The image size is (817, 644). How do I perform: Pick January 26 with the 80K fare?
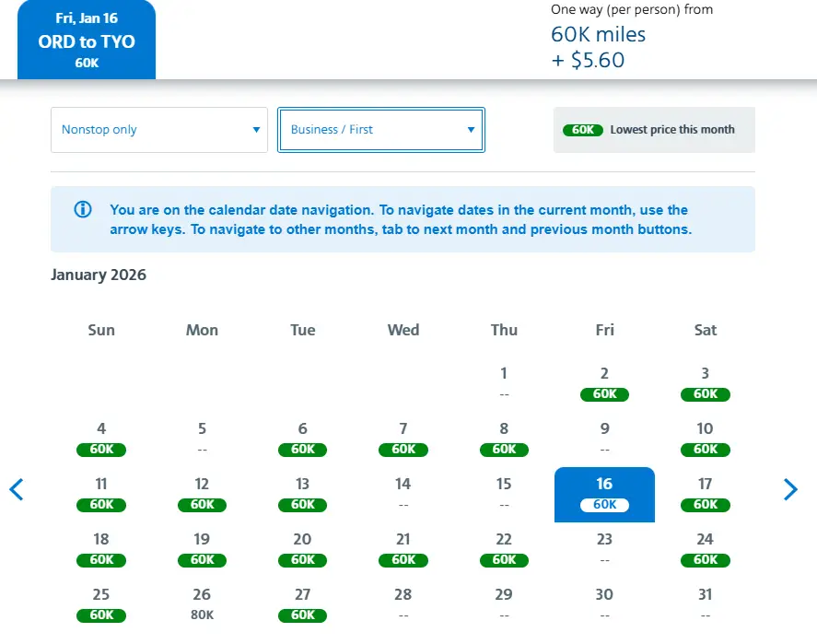click(202, 603)
